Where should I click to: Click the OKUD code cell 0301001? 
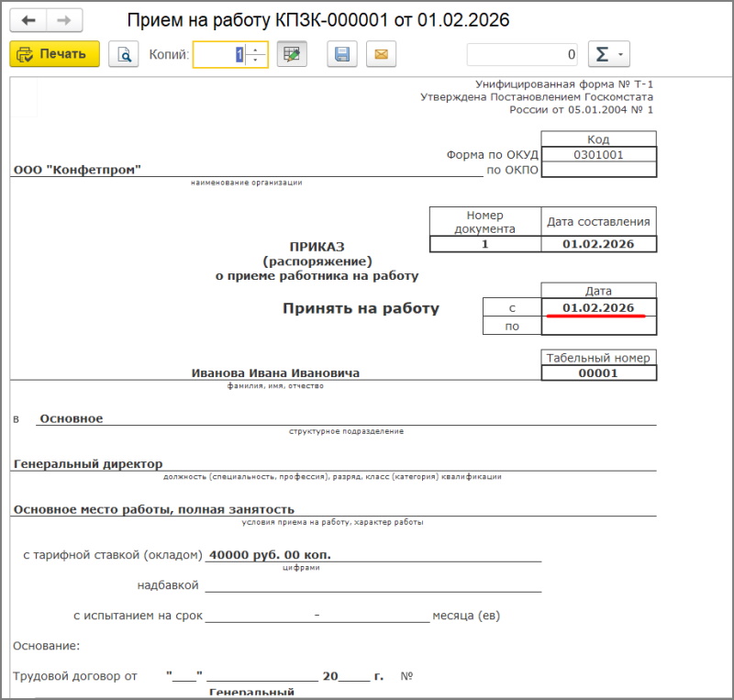click(x=598, y=155)
